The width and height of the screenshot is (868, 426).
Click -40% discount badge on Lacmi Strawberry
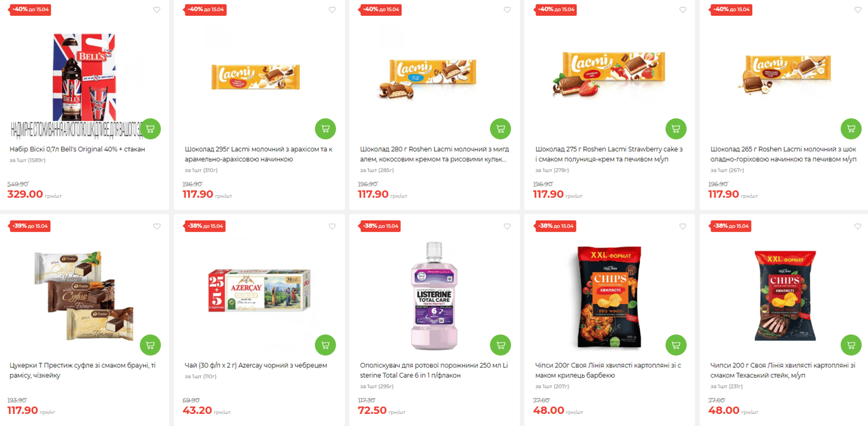point(556,10)
